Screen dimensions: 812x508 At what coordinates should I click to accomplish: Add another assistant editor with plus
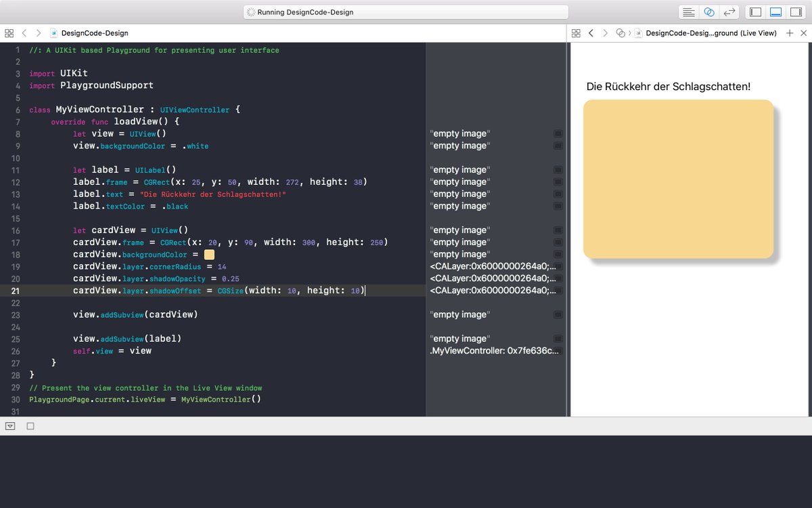(790, 33)
